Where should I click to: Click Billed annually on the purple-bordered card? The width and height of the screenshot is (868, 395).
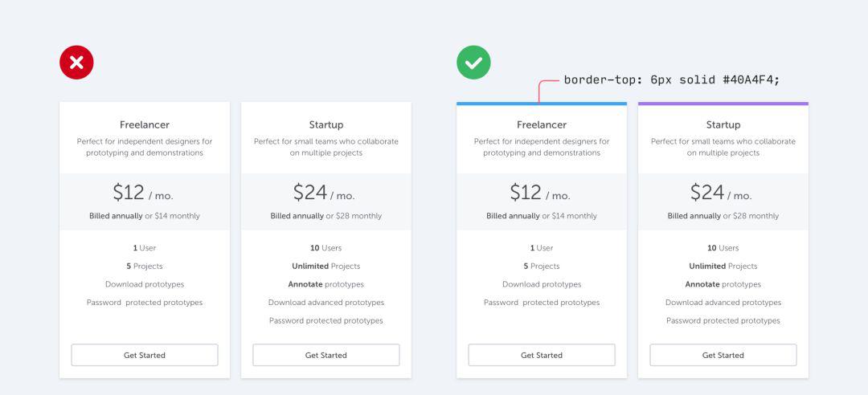tap(694, 216)
